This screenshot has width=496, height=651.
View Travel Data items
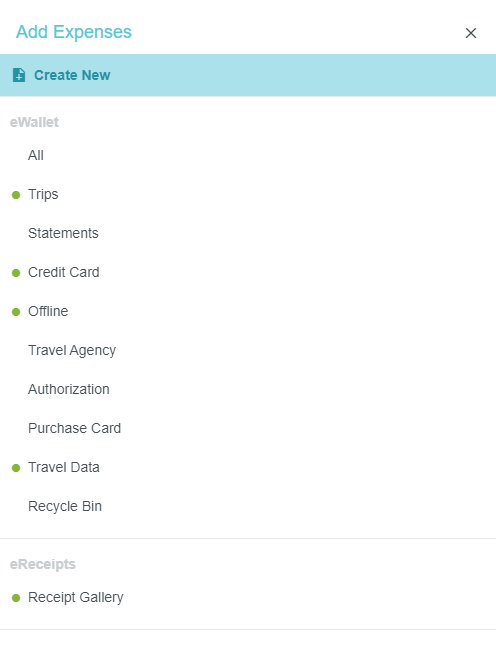coord(64,467)
